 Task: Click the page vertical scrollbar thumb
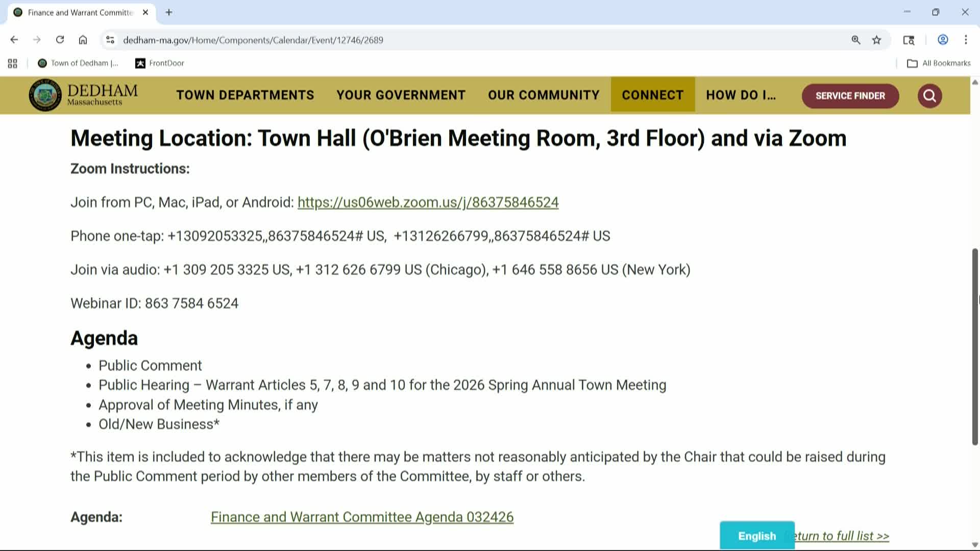tap(974, 347)
